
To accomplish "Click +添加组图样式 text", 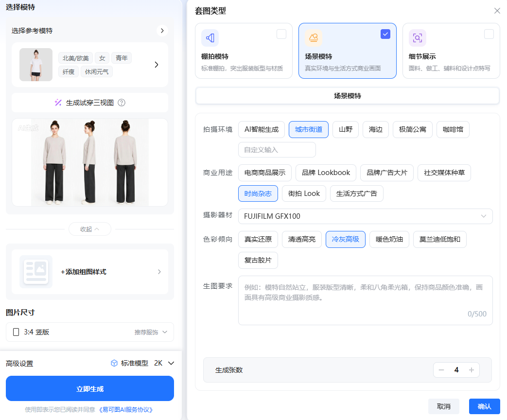I will 84,272.
